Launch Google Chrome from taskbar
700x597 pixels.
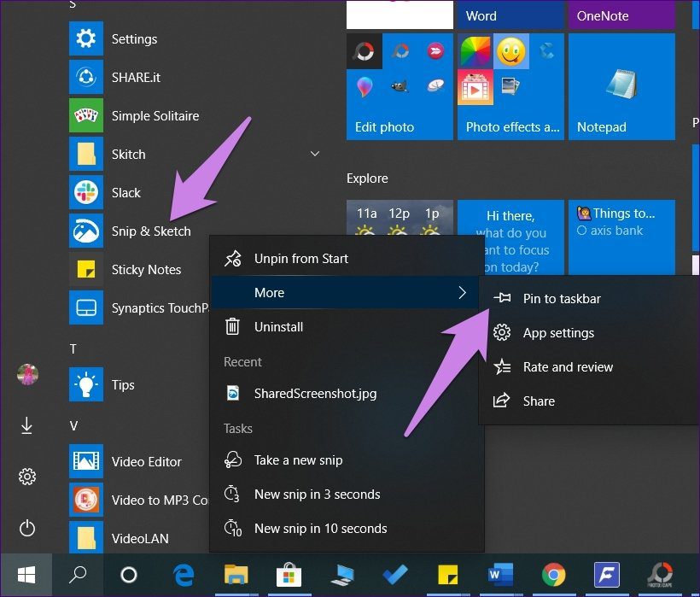(553, 575)
